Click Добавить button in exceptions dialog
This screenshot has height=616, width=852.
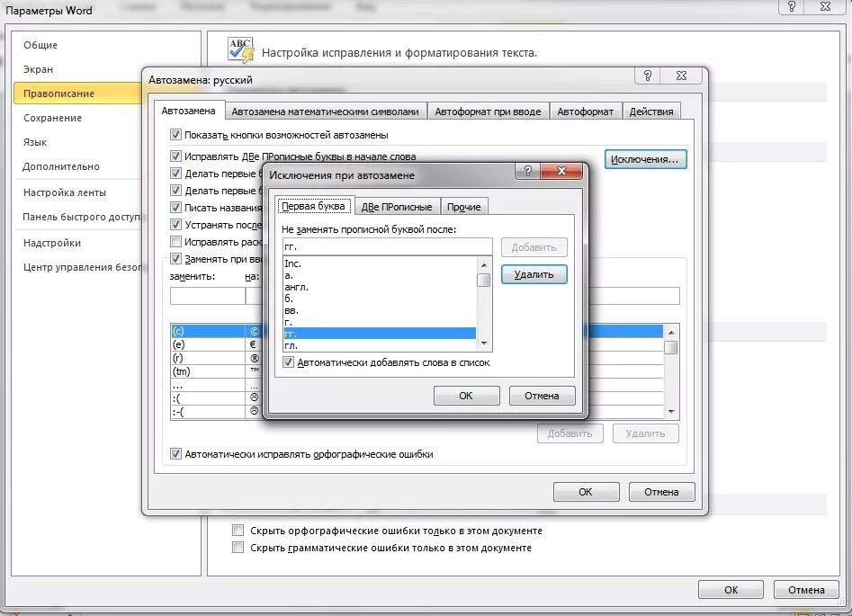click(x=534, y=247)
